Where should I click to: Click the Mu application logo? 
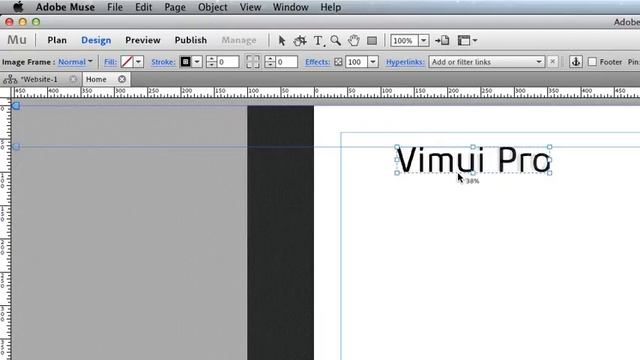17,40
